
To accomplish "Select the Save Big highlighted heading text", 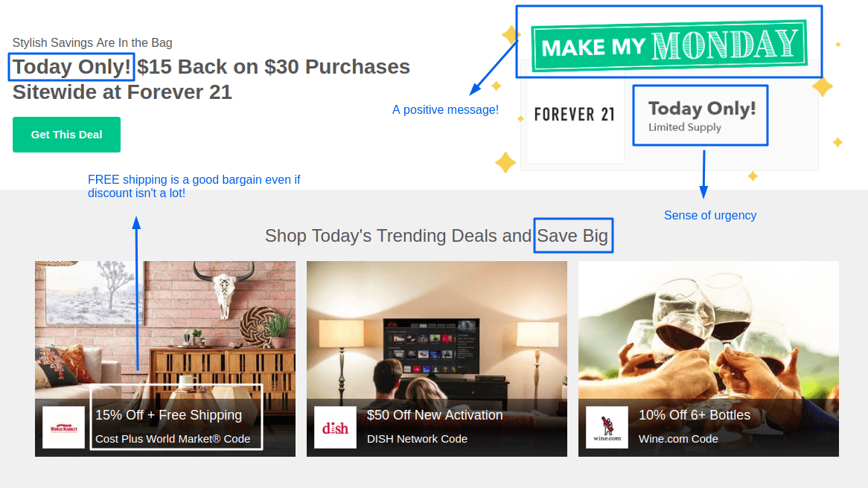I will tap(572, 236).
